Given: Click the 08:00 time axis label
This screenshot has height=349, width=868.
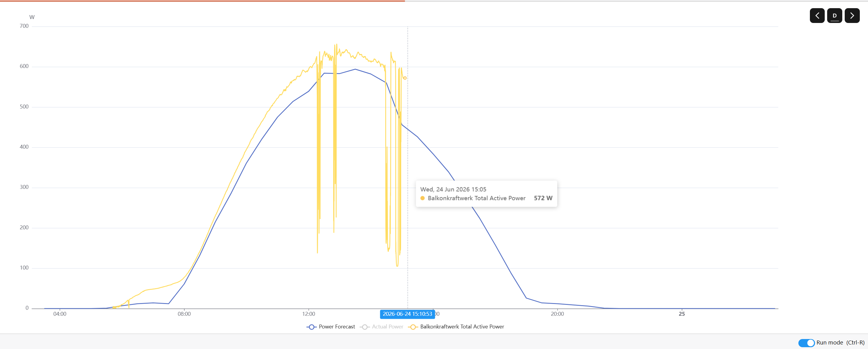Looking at the screenshot, I should (x=184, y=314).
